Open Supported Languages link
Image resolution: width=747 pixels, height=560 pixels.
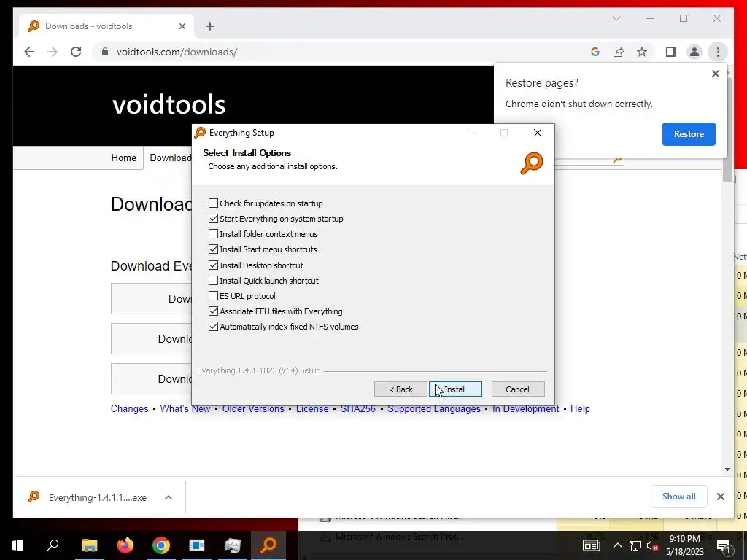pos(434,408)
